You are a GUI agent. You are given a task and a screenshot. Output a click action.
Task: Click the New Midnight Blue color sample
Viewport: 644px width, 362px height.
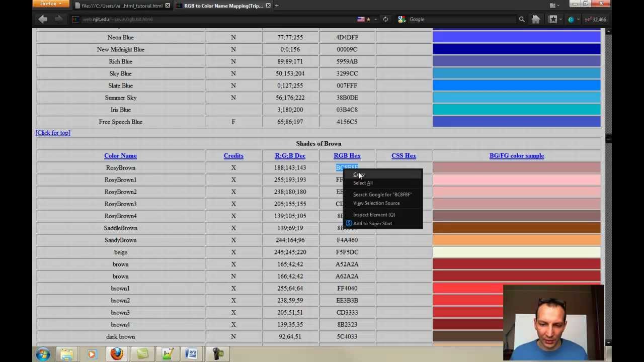517,49
